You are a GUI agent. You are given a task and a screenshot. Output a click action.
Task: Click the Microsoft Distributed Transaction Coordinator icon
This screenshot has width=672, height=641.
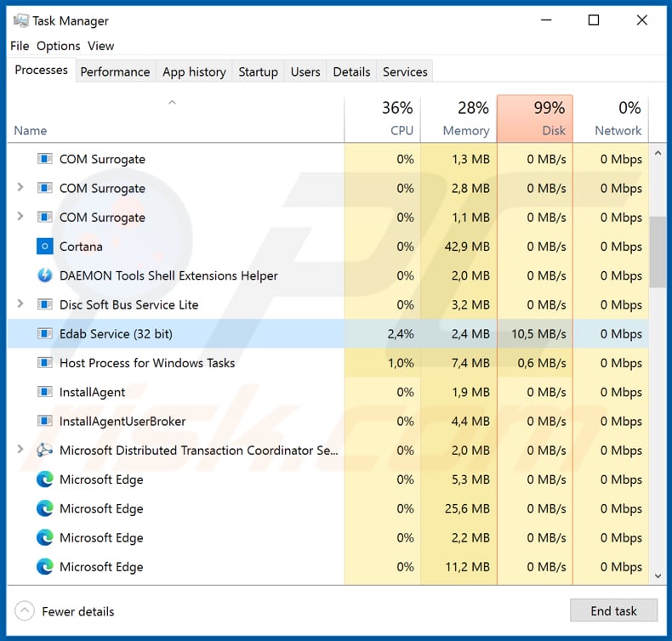[44, 450]
